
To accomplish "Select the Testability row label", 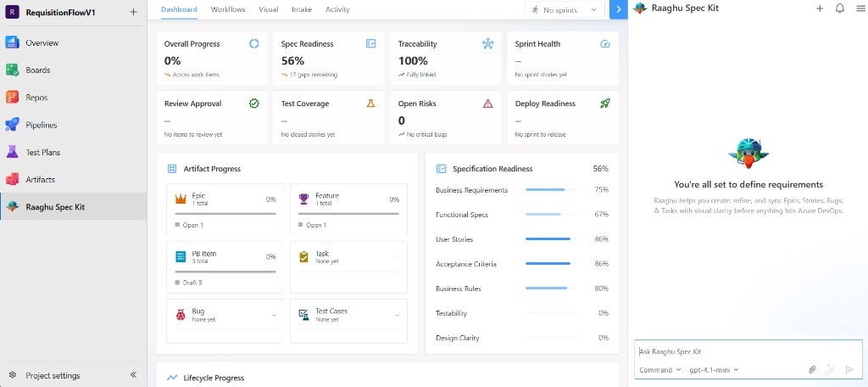I will point(451,313).
